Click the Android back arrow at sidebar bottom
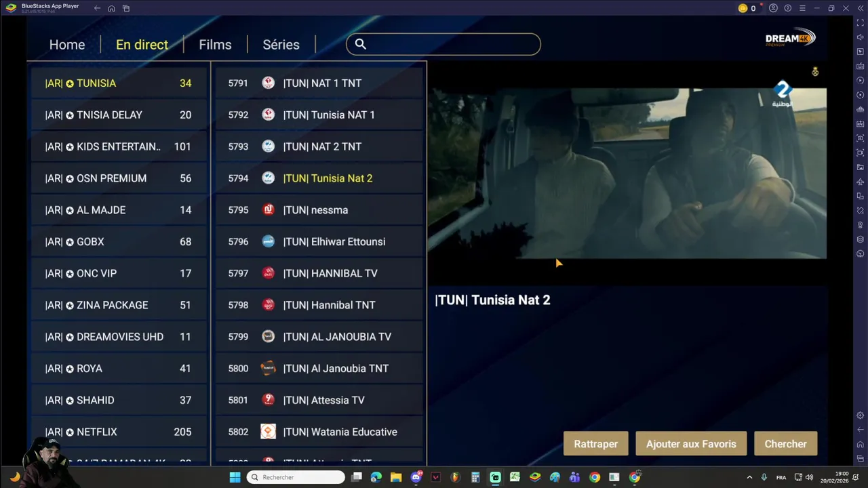 point(861,430)
